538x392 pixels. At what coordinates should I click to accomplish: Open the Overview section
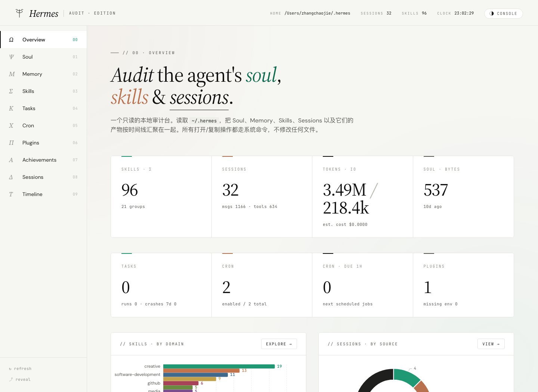pos(43,40)
